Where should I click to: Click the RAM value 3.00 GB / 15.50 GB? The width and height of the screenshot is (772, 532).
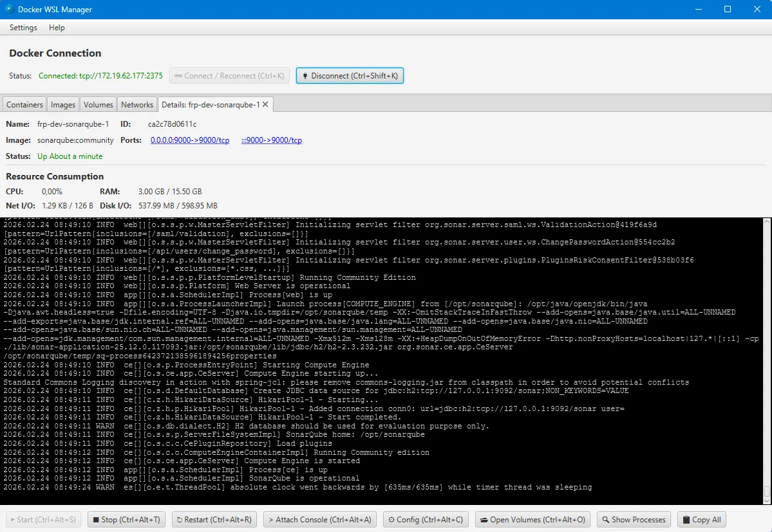[x=170, y=192]
